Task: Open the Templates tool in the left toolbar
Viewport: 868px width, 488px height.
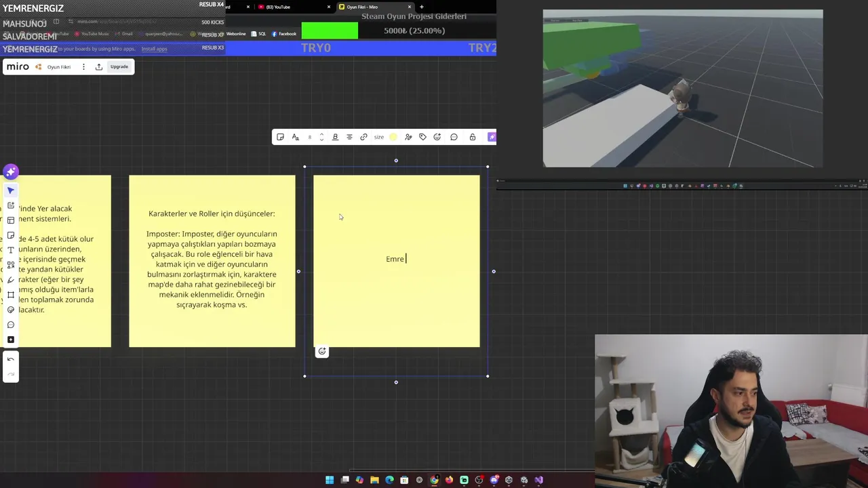Action: coord(10,220)
